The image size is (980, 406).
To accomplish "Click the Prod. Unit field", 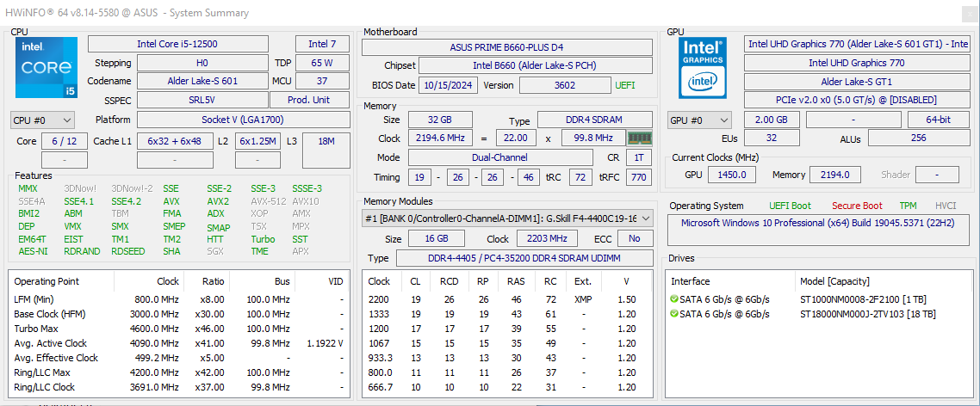I will (309, 100).
